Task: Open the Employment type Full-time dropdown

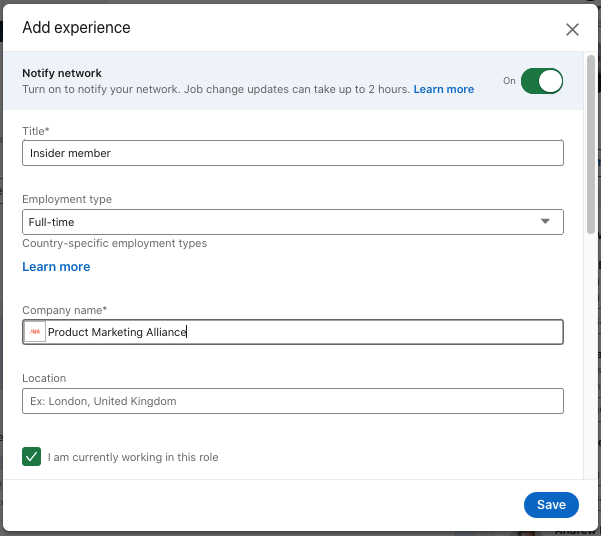Action: 293,222
